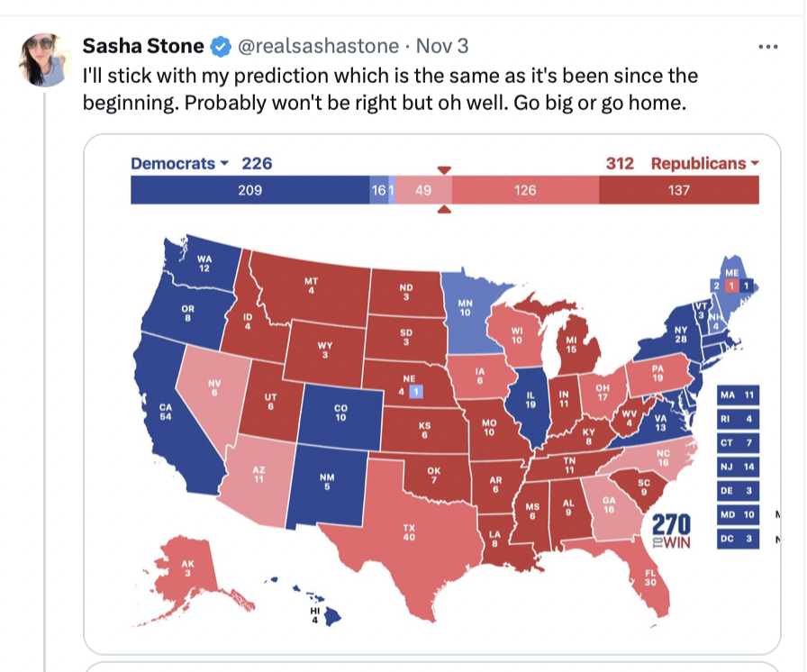Select the DC 3 state box
This screenshot has height=672, width=807.
point(739,540)
